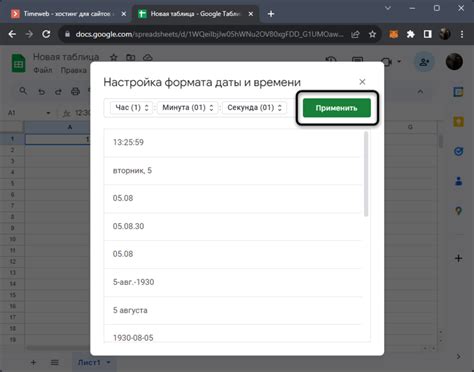Open Google Tasks in the side panel
The height and width of the screenshot is (372, 474).
[x=459, y=152]
